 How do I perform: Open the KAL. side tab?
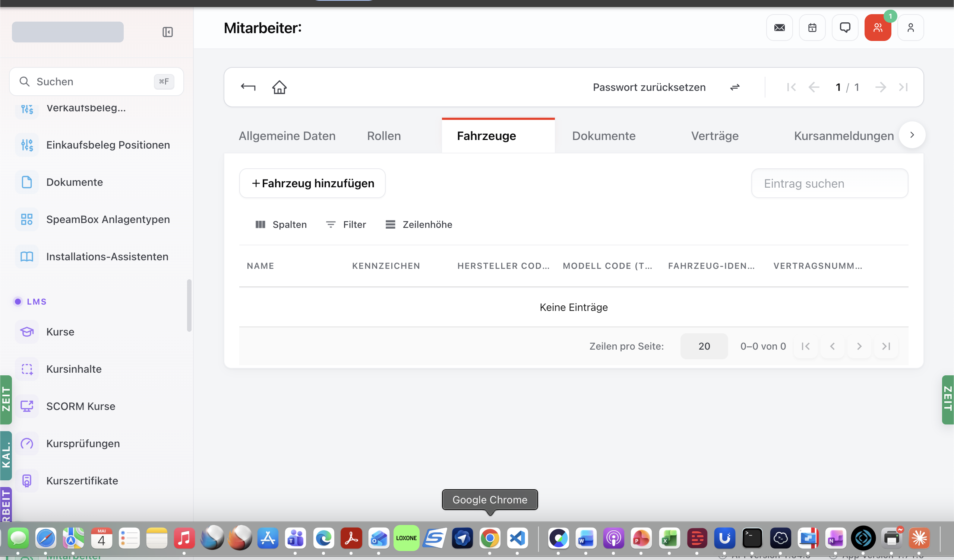tap(6, 456)
